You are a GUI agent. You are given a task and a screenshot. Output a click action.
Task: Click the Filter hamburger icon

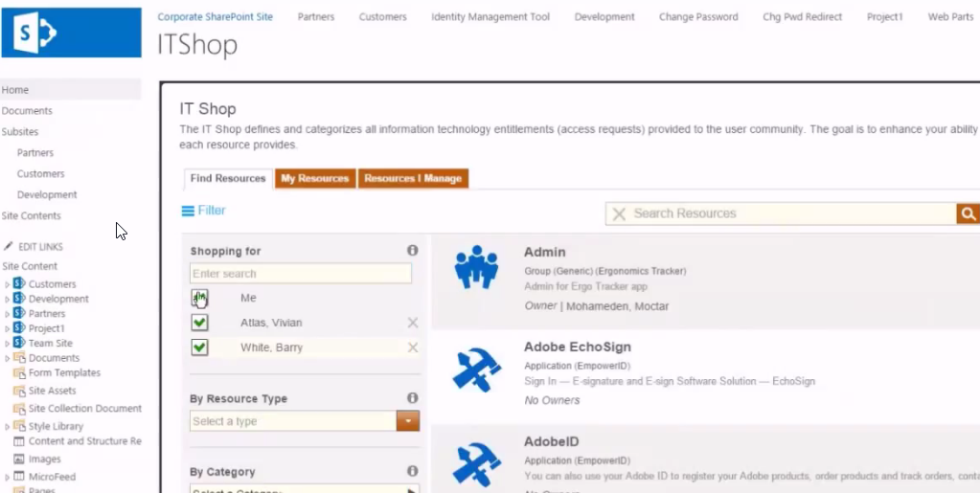tap(188, 212)
